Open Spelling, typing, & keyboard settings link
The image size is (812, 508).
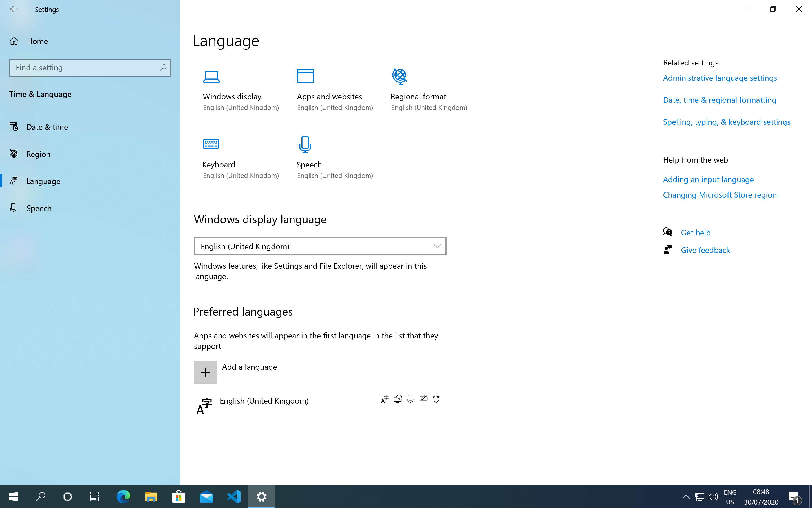(x=727, y=122)
